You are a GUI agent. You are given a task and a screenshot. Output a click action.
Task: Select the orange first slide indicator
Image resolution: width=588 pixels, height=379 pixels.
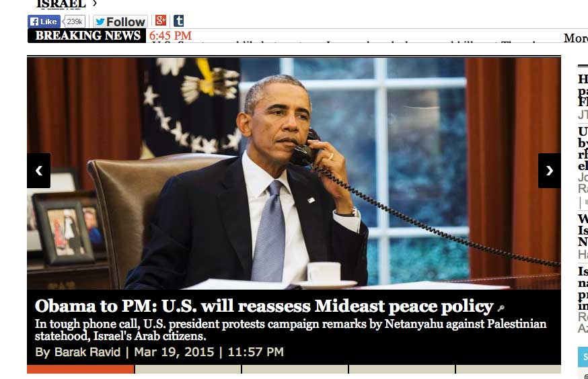(x=81, y=370)
